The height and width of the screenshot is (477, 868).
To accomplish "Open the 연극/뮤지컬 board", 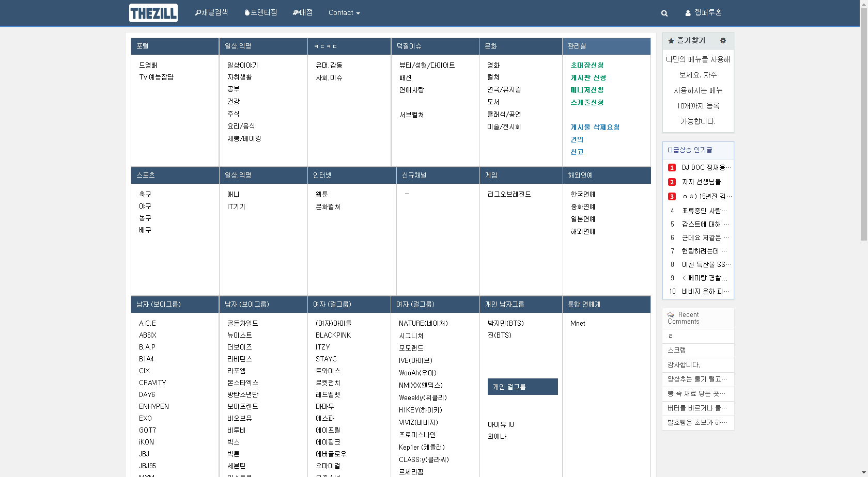I will [x=504, y=89].
